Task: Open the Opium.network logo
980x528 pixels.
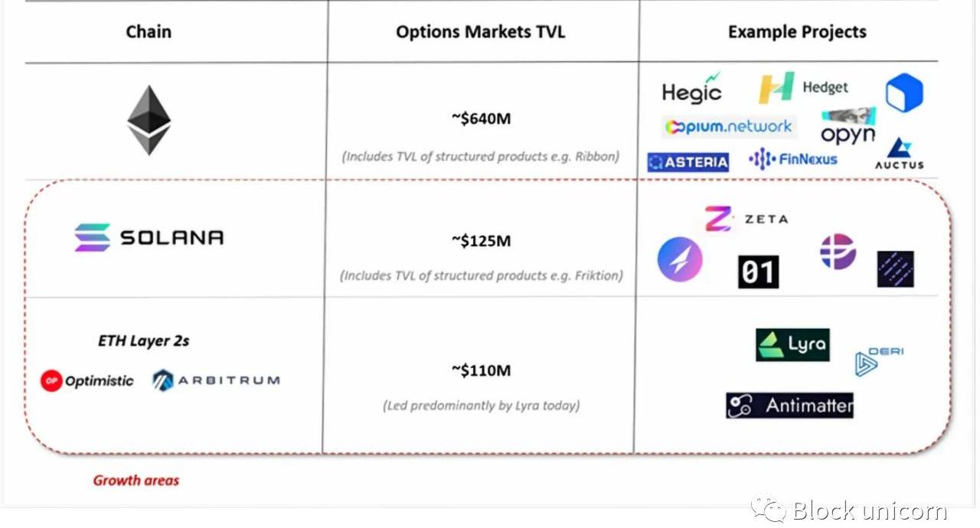Action: pos(728,126)
